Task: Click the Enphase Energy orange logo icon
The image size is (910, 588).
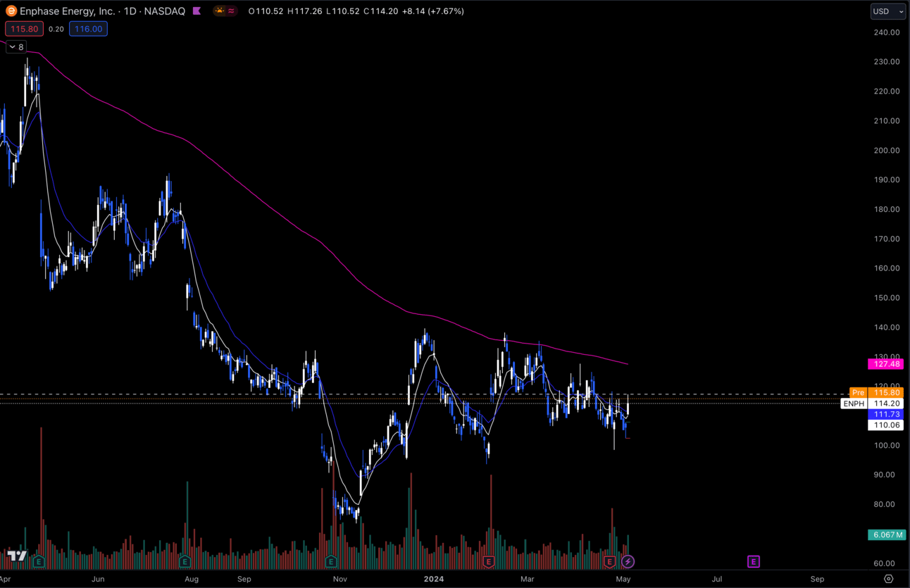Action: (11, 11)
